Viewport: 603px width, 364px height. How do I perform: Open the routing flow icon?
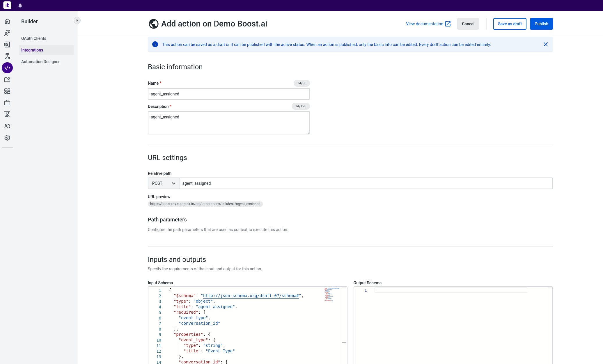(7, 56)
